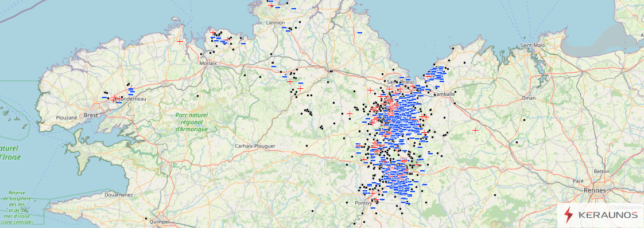
Task: Click the 'Douarnenez' town label
Action: 119,195
